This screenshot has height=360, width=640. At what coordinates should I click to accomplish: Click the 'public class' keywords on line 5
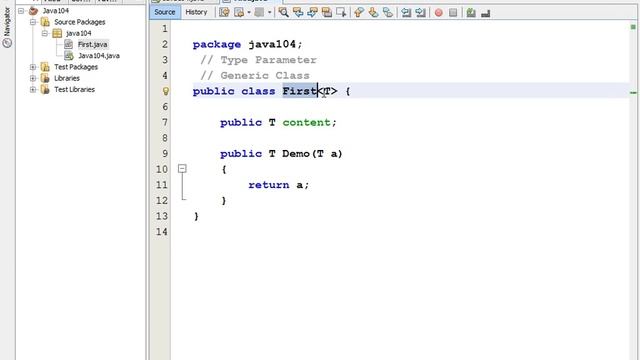(x=234, y=91)
